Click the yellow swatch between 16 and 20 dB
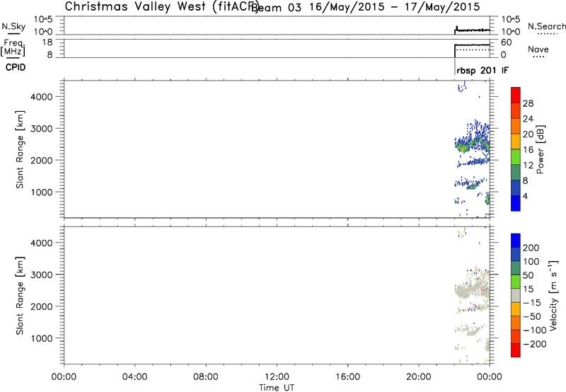 516,142
